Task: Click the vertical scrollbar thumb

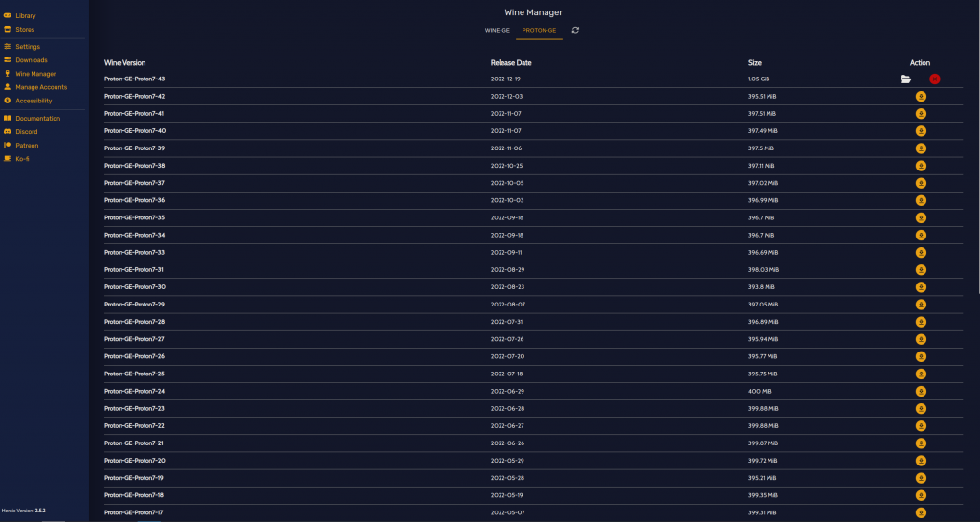Action: pos(977,147)
